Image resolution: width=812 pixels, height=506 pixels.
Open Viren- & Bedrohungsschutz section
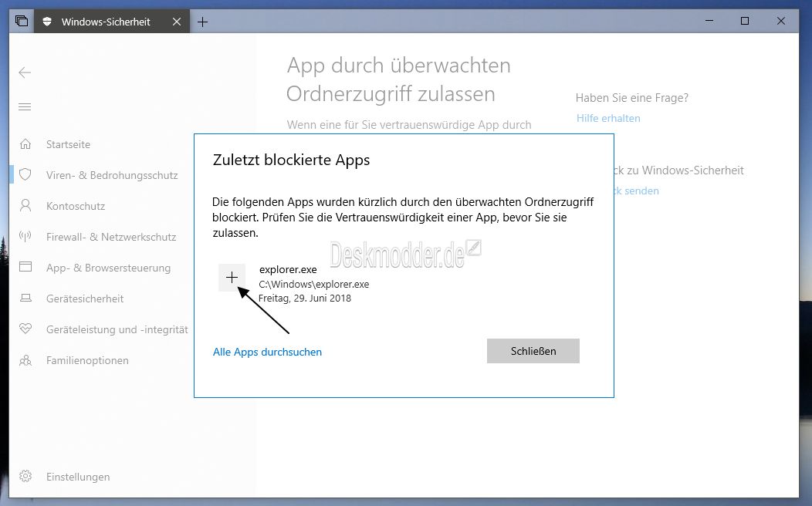(112, 175)
